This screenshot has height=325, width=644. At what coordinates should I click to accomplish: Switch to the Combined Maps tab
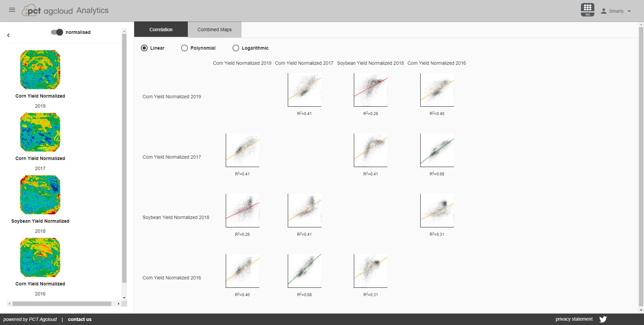point(215,30)
